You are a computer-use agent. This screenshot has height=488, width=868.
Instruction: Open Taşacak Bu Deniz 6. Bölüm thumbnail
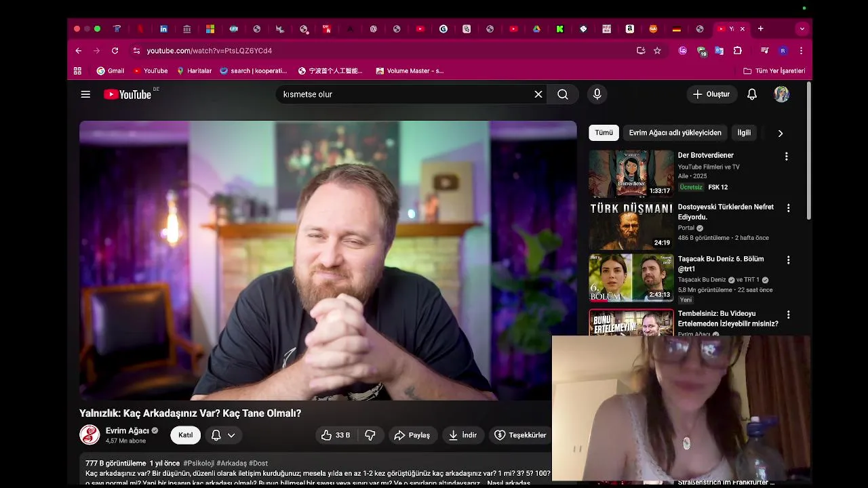click(631, 278)
